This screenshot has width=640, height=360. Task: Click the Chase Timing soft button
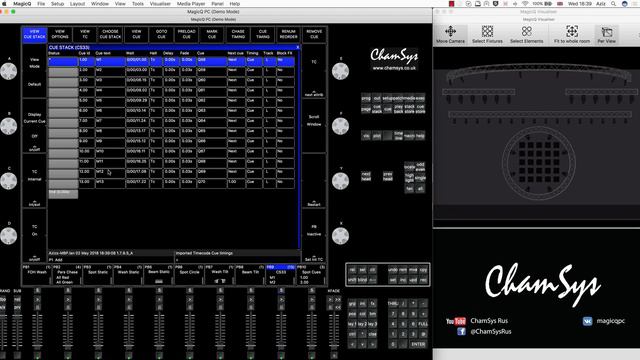point(238,34)
